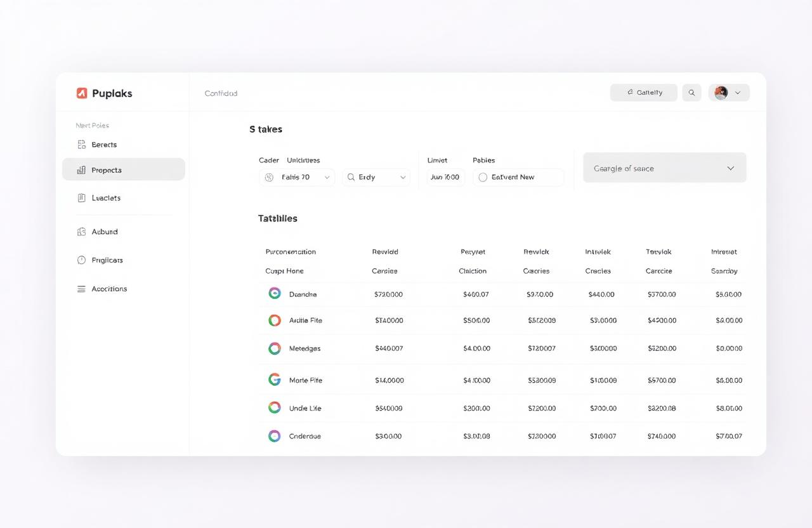Open the Cnderdue row name
The height and width of the screenshot is (528, 812).
(x=304, y=436)
